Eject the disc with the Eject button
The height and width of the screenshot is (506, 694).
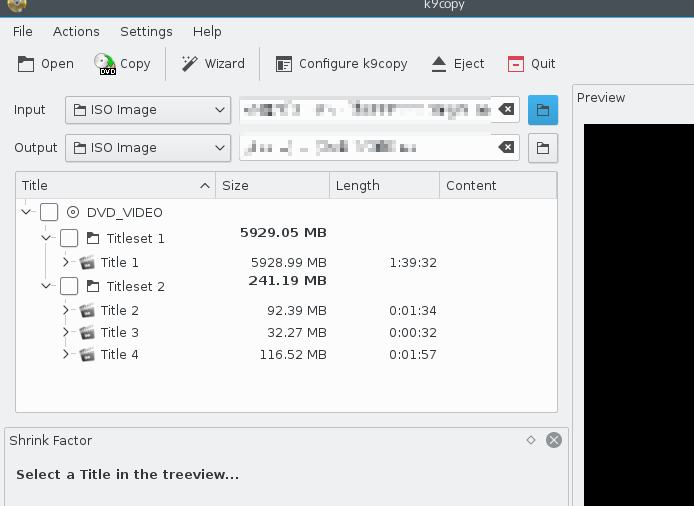(x=458, y=64)
